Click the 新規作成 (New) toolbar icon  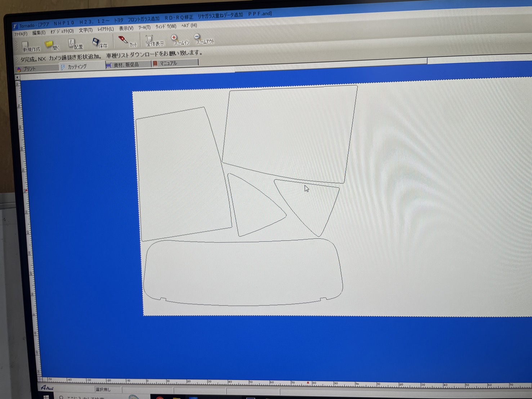30,46
